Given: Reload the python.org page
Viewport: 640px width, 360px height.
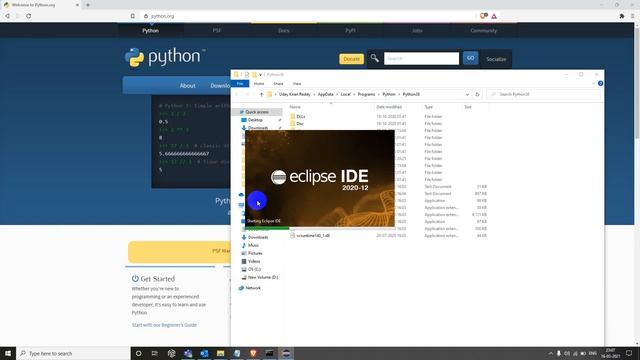Looking at the screenshot, I should [x=29, y=16].
